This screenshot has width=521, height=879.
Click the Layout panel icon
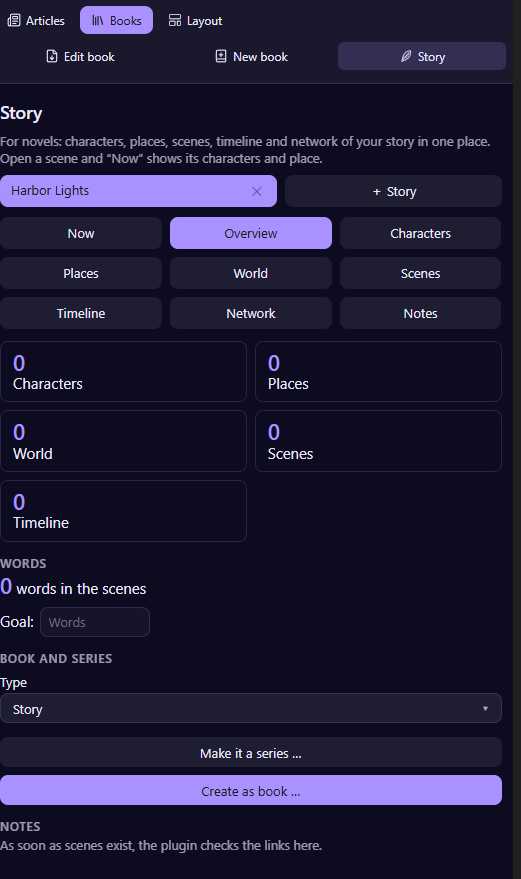pyautogui.click(x=175, y=21)
